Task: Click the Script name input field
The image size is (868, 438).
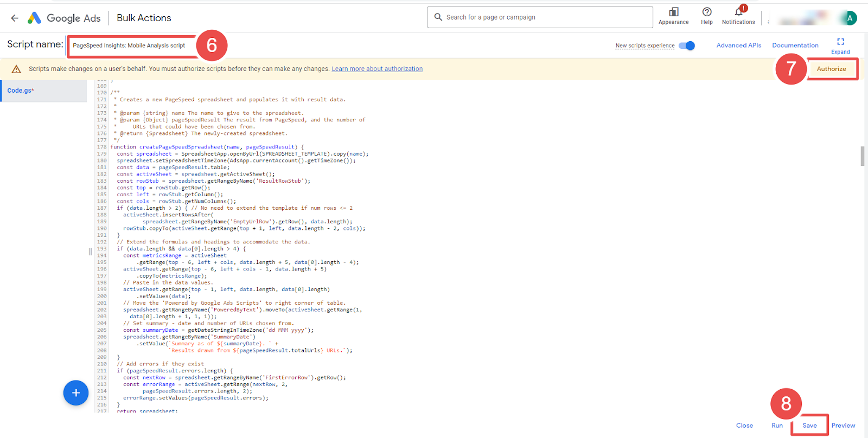Action: (x=132, y=46)
